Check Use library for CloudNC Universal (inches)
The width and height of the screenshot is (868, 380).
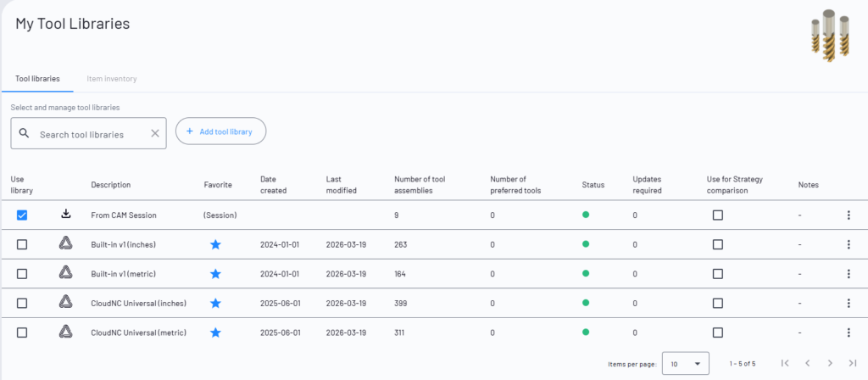point(21,303)
